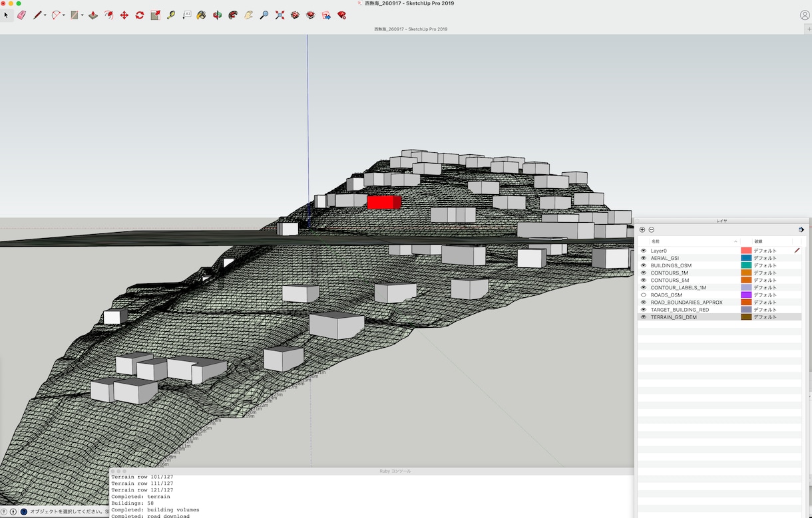Select the Pan hand tool

248,15
